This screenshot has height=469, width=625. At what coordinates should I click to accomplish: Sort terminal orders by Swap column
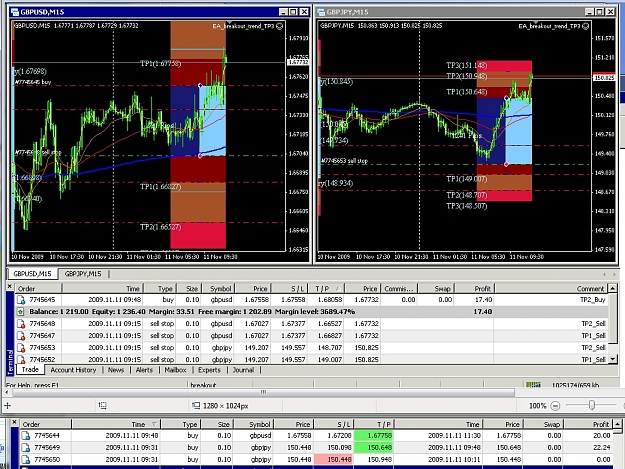tap(436, 288)
